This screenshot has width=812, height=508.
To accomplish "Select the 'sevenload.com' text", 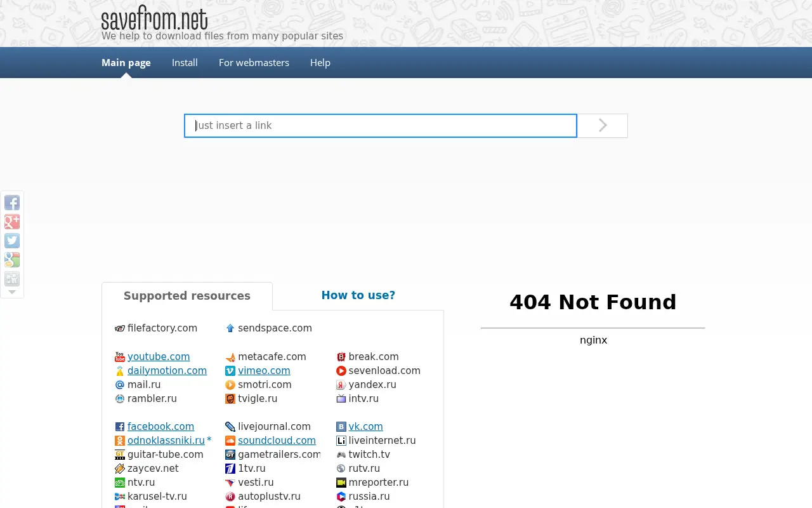I will tap(384, 371).
